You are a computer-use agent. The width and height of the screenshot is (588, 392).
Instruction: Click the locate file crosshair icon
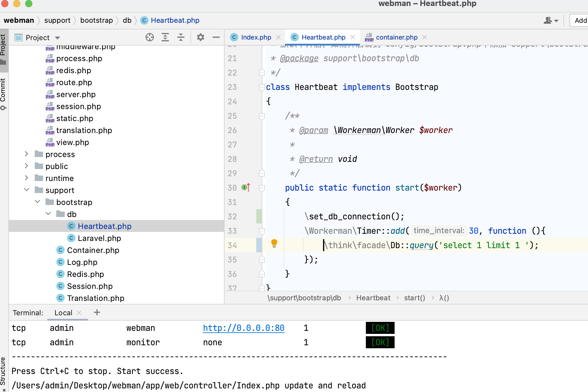[x=150, y=37]
